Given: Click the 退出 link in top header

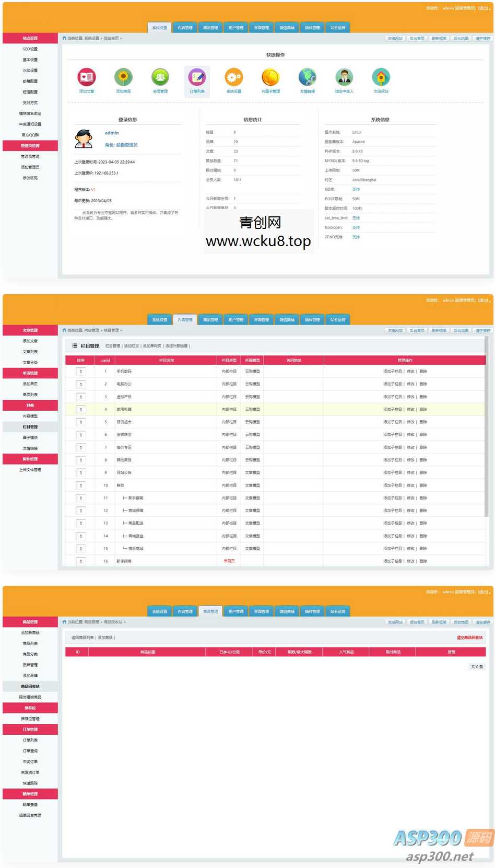Looking at the screenshot, I should (x=484, y=8).
